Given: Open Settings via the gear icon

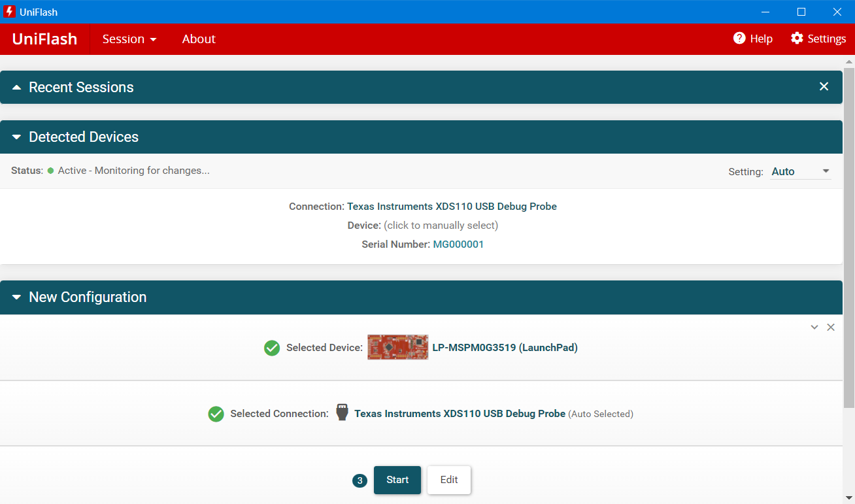Looking at the screenshot, I should [797, 39].
